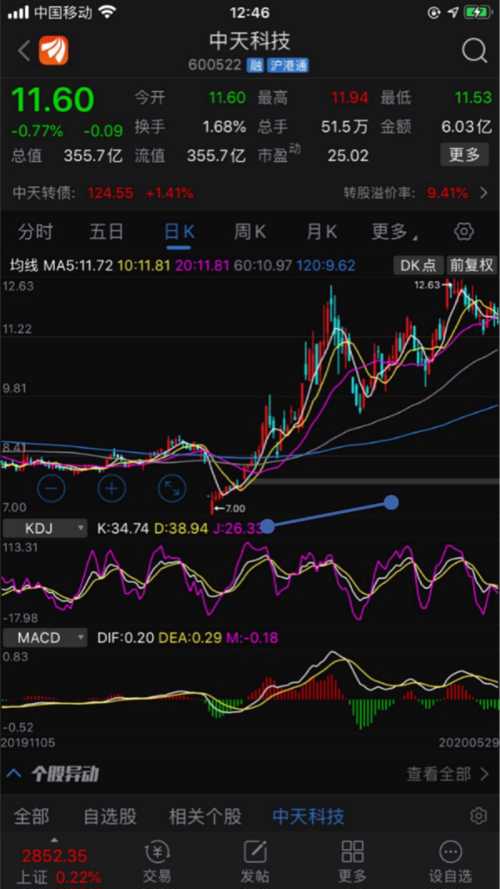The width and height of the screenshot is (500, 889).
Task: Open chart settings hexagon icon
Action: point(464,232)
